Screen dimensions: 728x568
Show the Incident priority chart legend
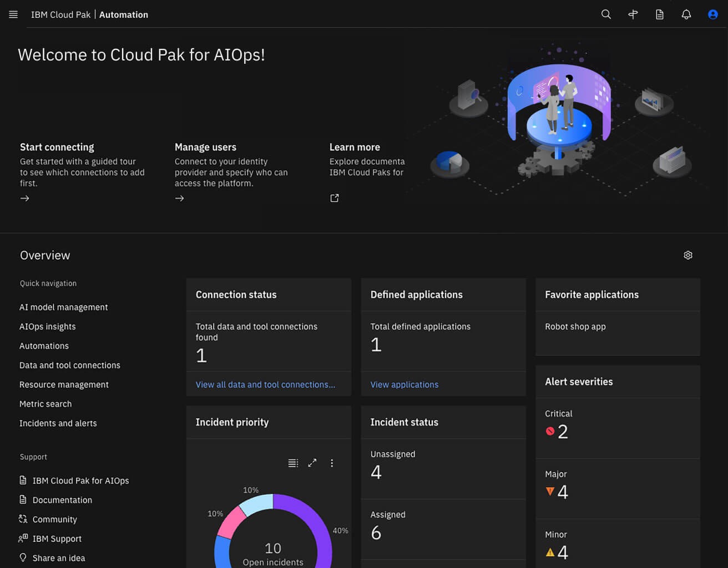(293, 463)
